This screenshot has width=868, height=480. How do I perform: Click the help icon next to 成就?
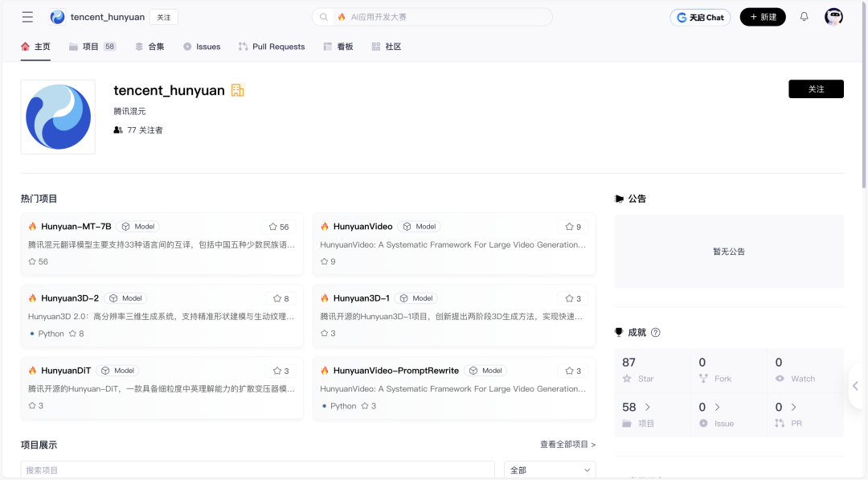(656, 332)
